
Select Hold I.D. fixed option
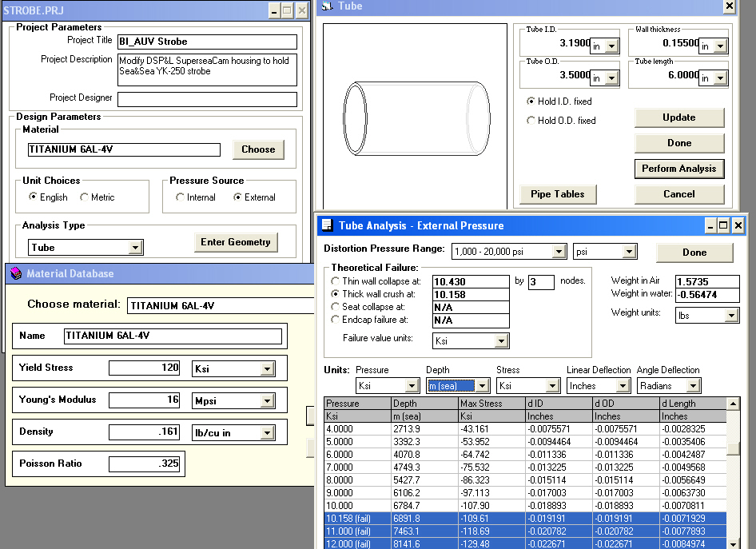point(531,101)
